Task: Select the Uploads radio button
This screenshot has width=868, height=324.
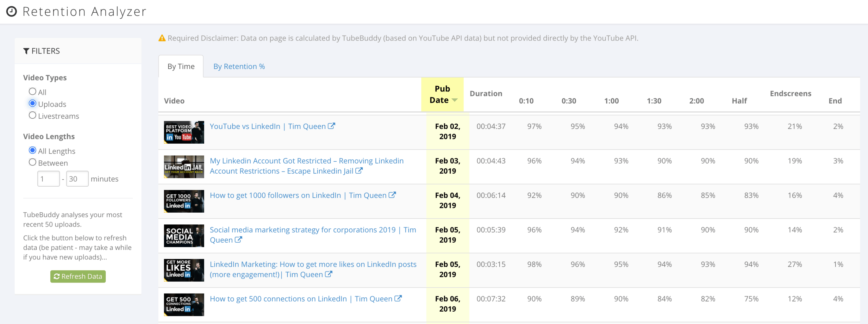Action: [32, 103]
